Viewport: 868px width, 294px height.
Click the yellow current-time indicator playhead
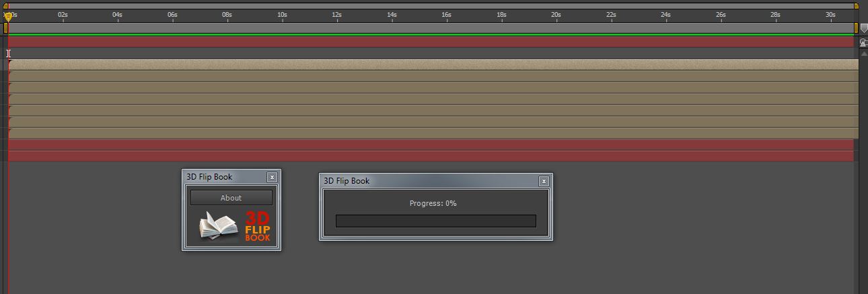8,15
